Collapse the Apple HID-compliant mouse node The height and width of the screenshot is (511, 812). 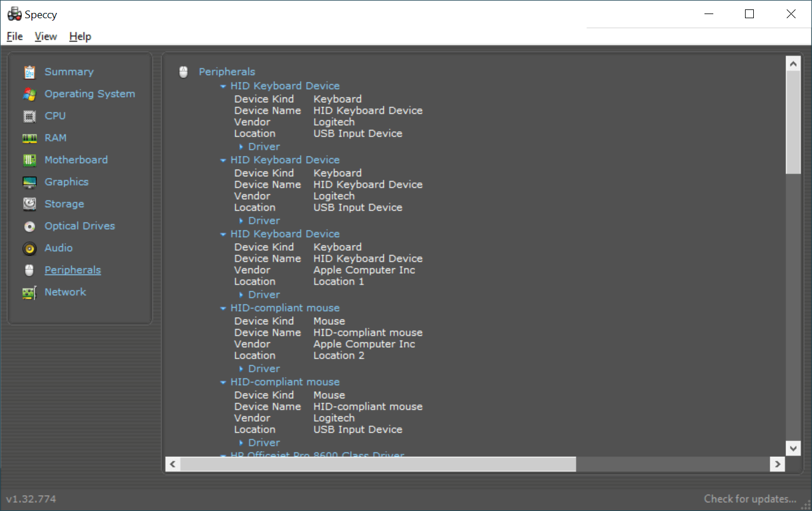pyautogui.click(x=223, y=308)
